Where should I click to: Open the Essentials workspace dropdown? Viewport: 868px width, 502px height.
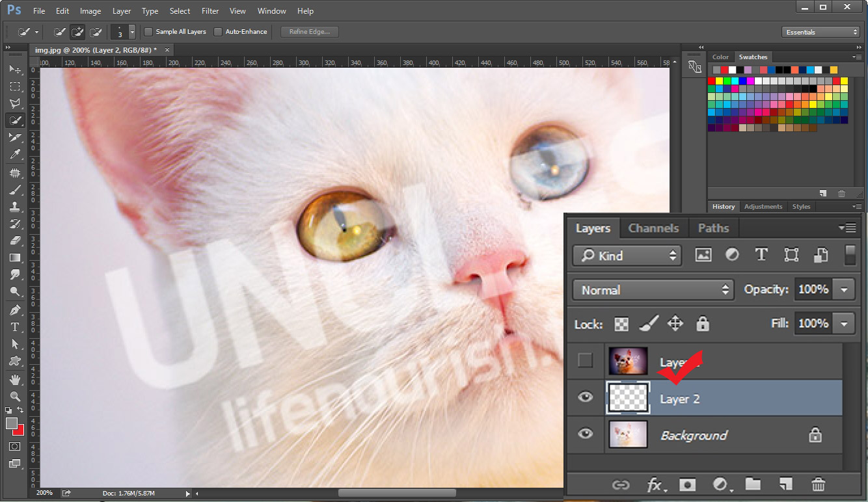821,32
